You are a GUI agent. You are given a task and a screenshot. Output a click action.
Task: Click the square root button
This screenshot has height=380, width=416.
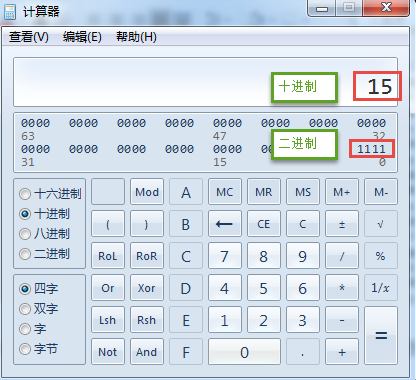click(381, 224)
